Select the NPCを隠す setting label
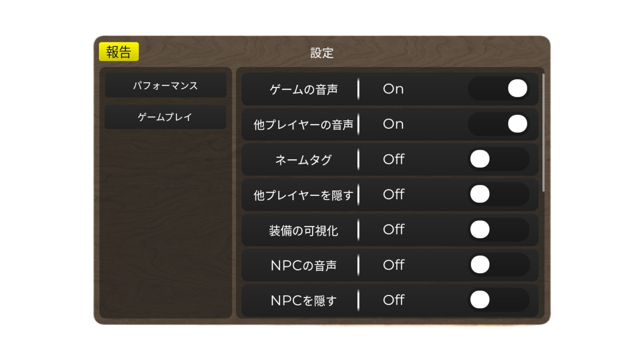 pos(304,301)
